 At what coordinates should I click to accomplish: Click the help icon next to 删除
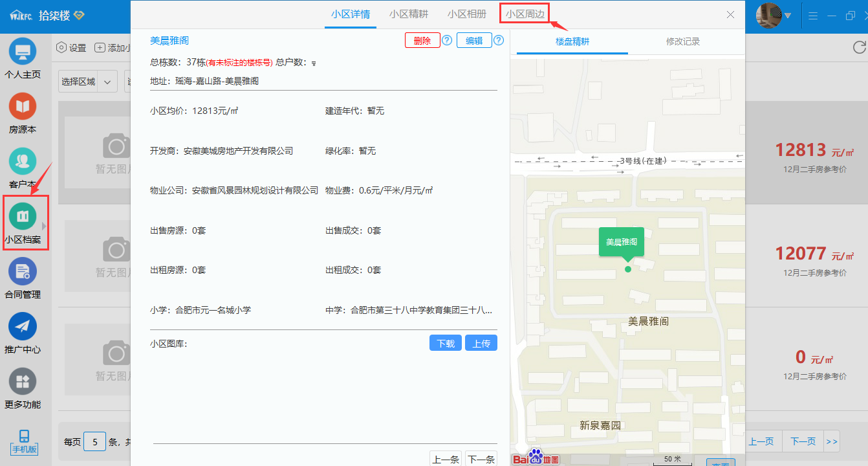(x=446, y=40)
